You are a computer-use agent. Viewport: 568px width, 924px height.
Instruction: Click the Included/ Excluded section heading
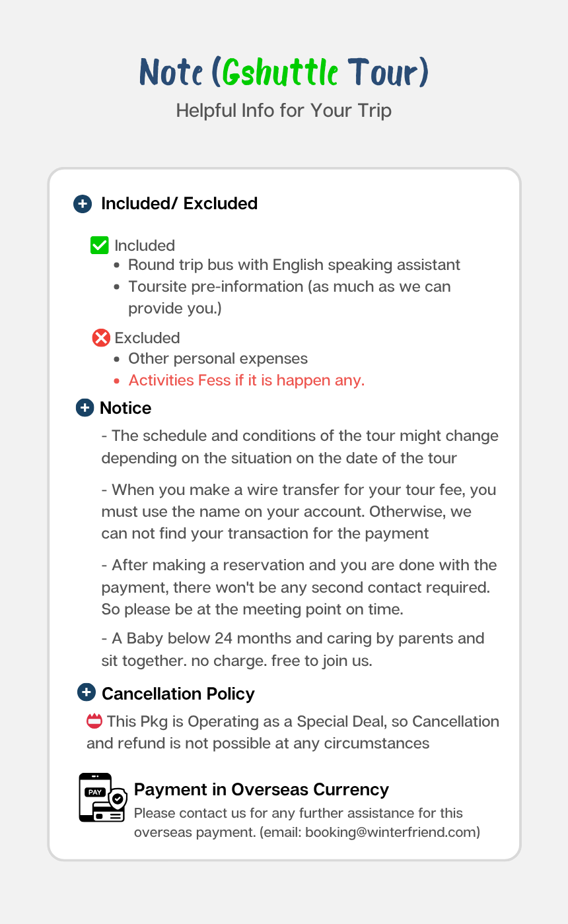pyautogui.click(x=179, y=204)
